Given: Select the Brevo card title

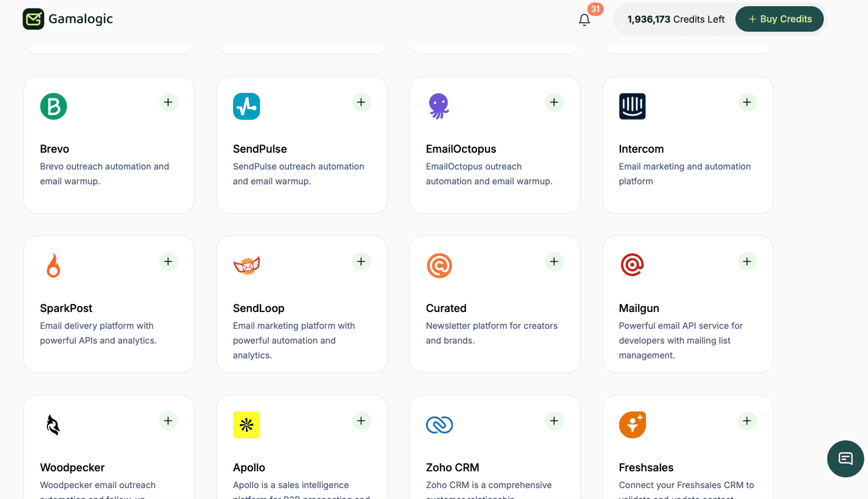Looking at the screenshot, I should coord(55,149).
